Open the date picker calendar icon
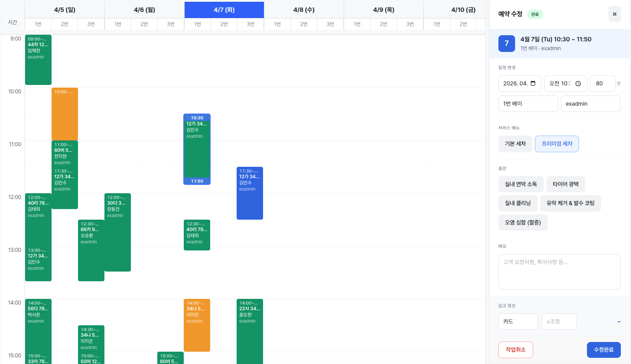This screenshot has width=631, height=364. point(533,84)
